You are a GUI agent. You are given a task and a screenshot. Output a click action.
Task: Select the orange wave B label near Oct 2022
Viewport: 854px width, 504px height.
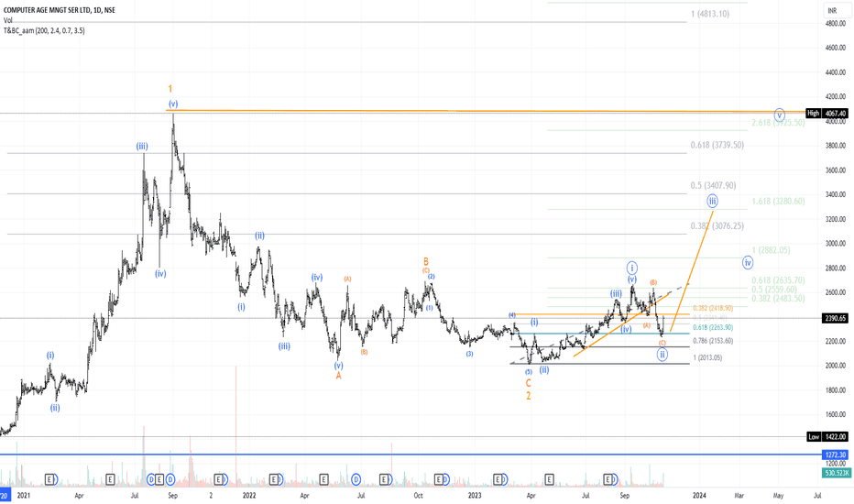click(426, 261)
